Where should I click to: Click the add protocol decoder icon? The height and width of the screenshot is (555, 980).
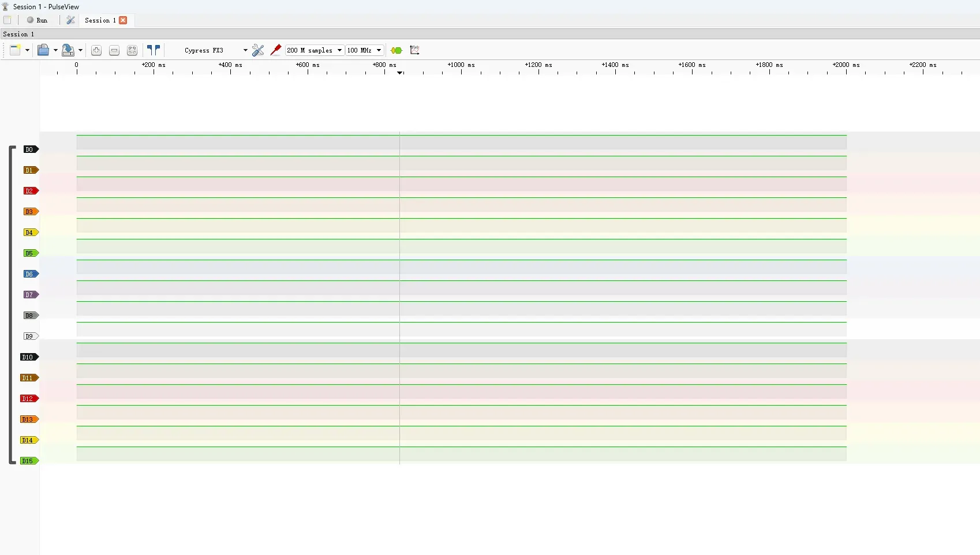coord(397,50)
